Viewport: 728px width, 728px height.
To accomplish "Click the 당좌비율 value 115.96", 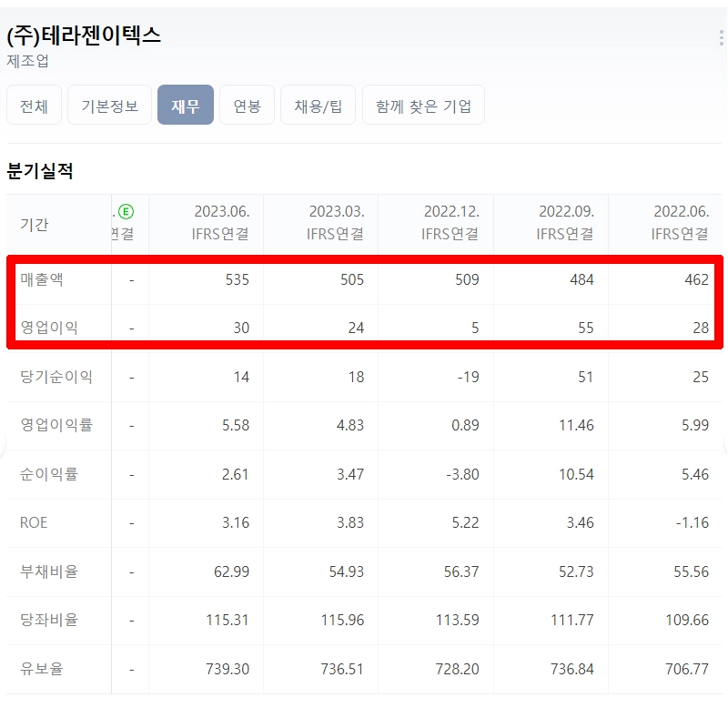I will pos(343,620).
